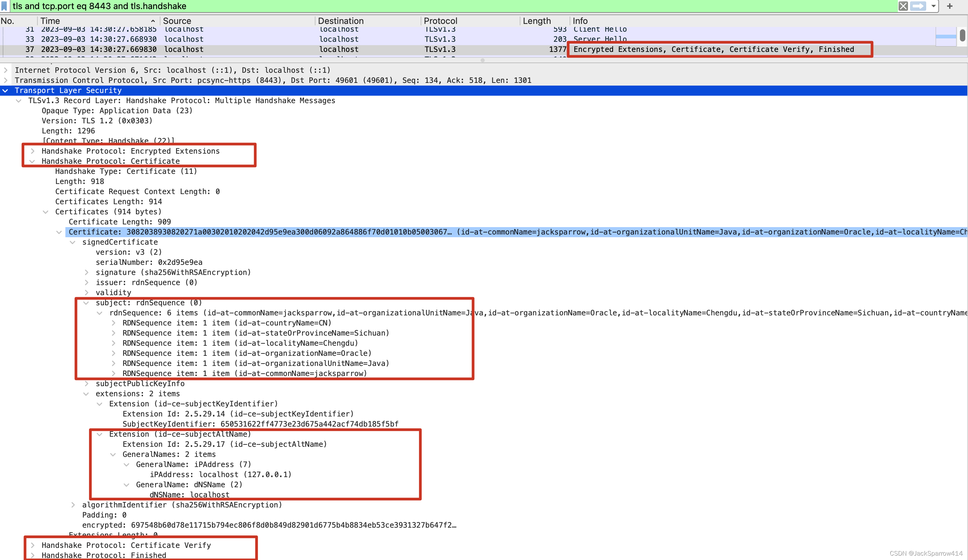The width and height of the screenshot is (968, 560).
Task: Apply the display filter arrow button
Action: coord(918,6)
